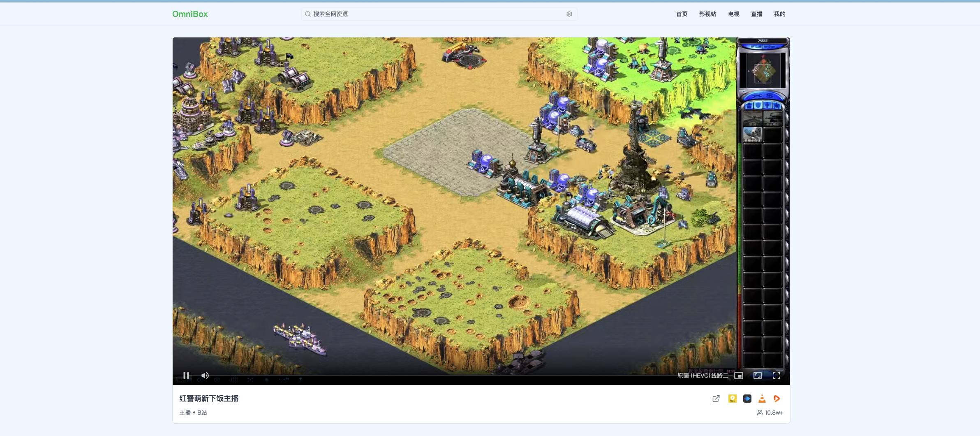Screen dimensions: 980x436
Task: Click the 10.8w+ viewer count
Action: pos(770,413)
